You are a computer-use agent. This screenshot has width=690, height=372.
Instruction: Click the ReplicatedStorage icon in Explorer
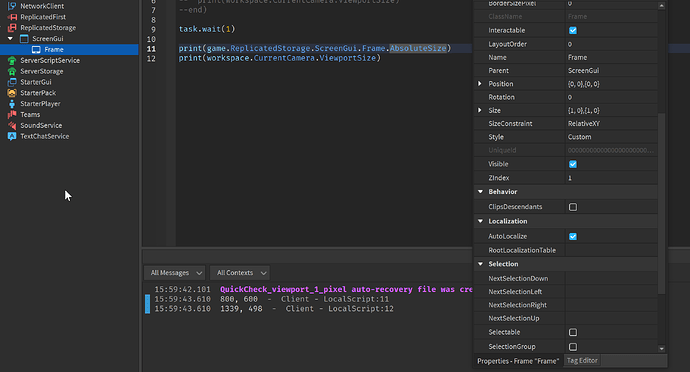[x=12, y=28]
